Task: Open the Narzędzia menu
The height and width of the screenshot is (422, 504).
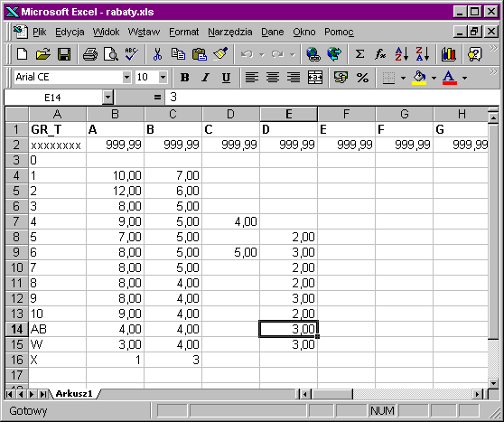Action: tap(230, 32)
